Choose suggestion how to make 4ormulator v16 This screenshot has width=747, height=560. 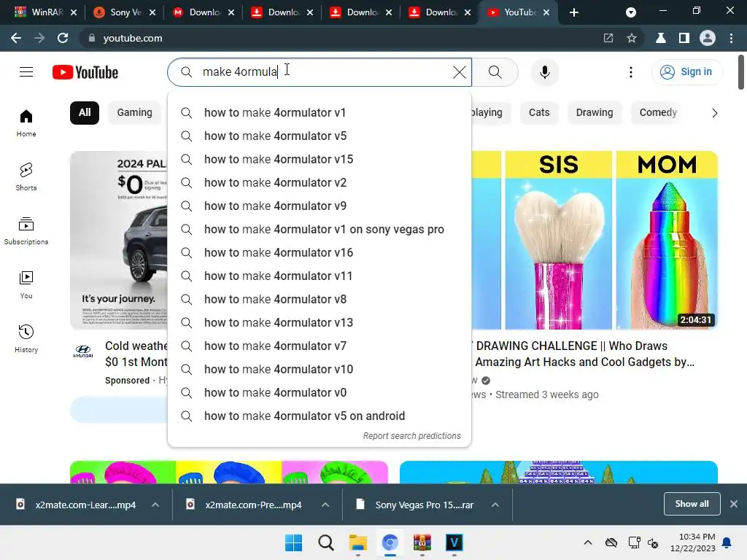(320, 253)
